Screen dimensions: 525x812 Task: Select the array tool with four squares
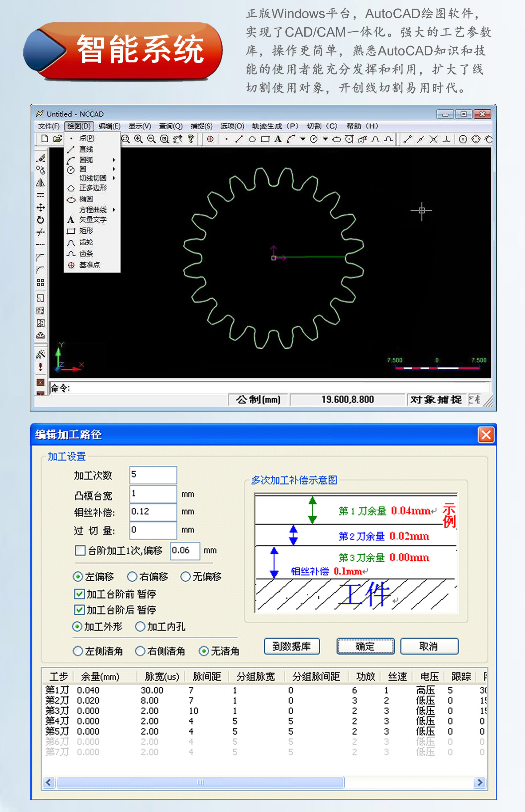point(41,283)
